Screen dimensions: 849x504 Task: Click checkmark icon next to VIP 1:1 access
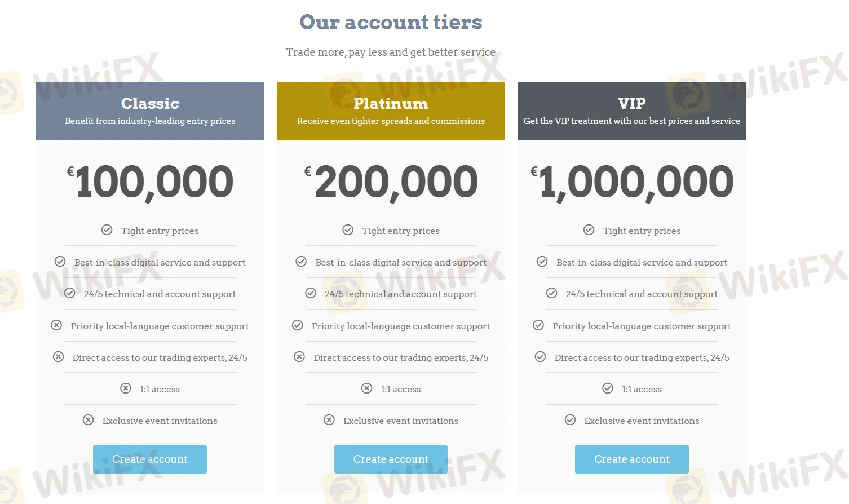pyautogui.click(x=608, y=388)
